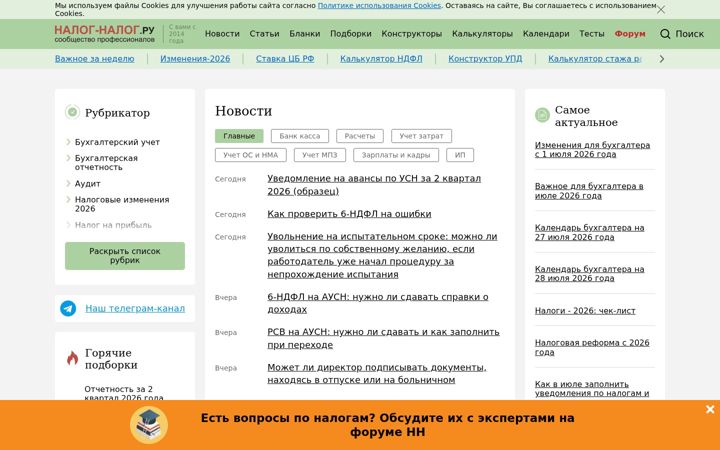Viewport: 720px width, 450px height.
Task: Open Конструктор УПД quick link
Action: [485, 59]
